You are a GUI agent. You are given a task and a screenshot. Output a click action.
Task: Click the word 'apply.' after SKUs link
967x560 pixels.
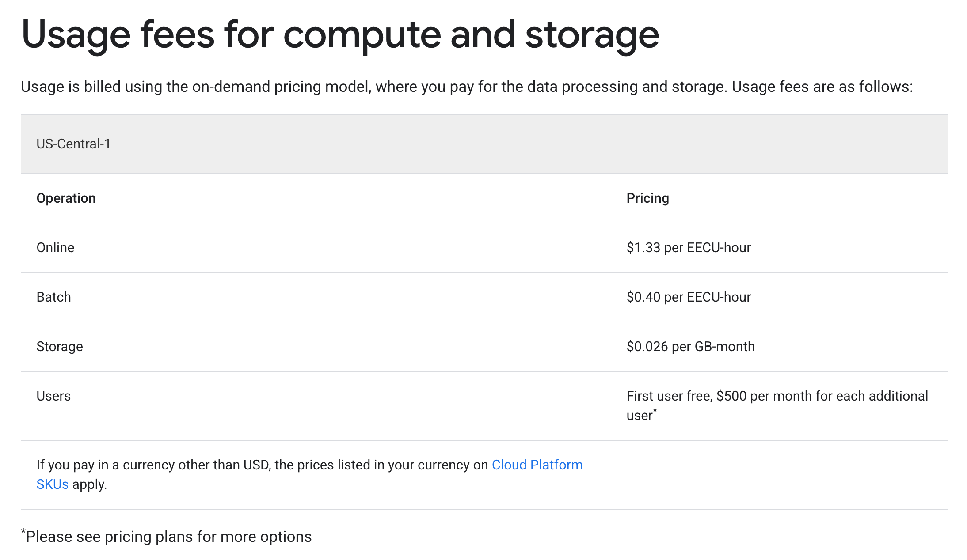(90, 485)
